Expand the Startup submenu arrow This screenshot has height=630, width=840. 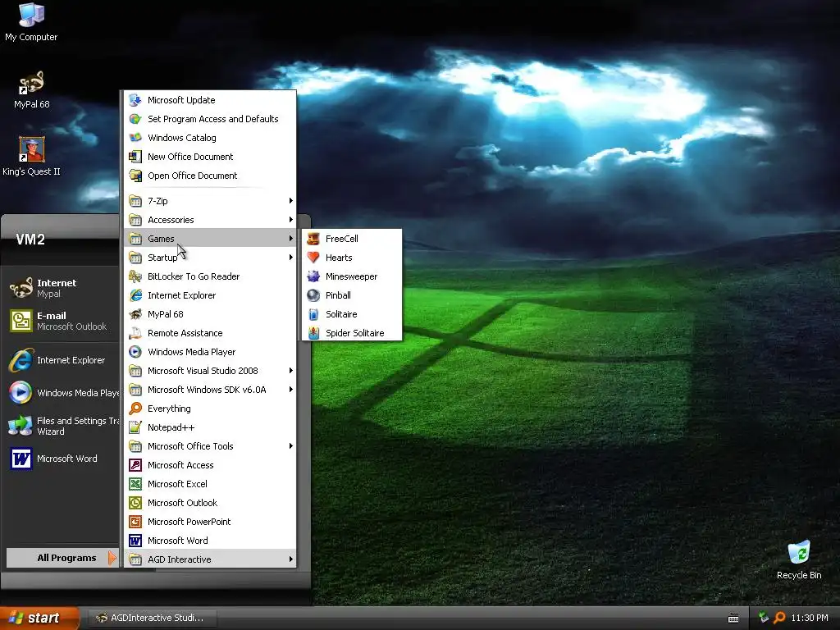point(291,257)
